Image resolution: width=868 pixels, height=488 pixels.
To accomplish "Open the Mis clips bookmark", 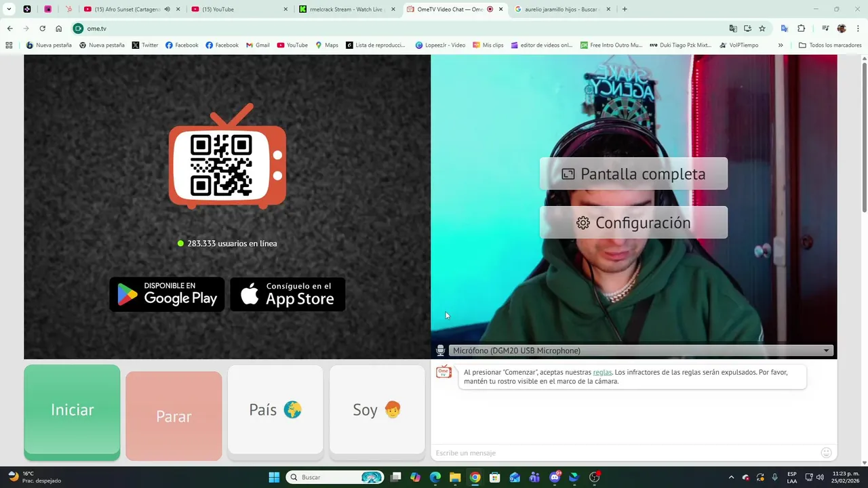I will click(x=488, y=45).
